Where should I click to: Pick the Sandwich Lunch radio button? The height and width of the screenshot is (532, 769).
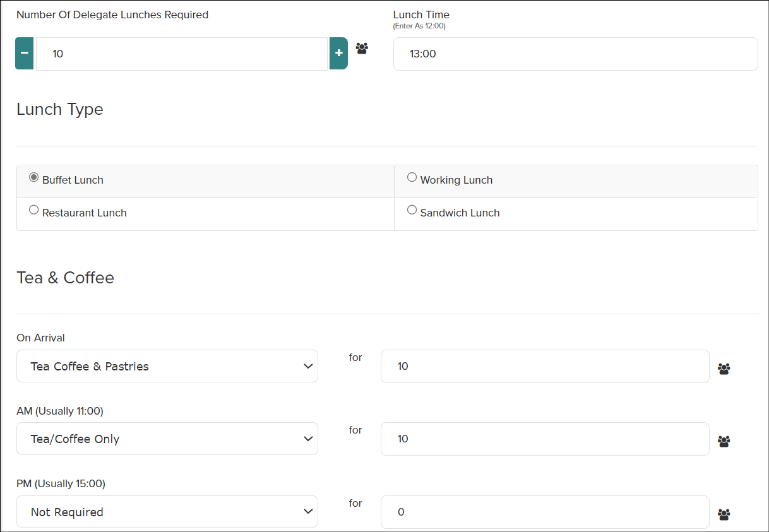(x=412, y=210)
